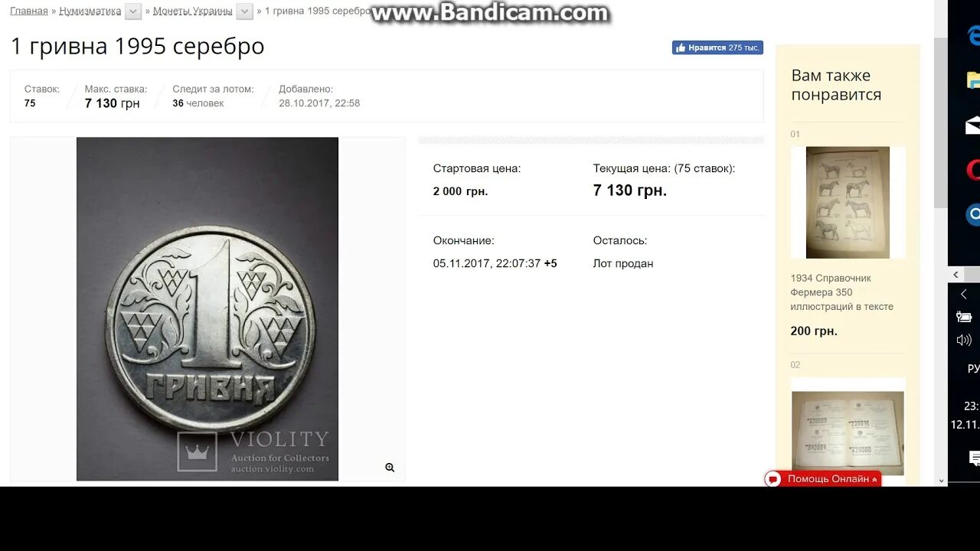Zoom the coin photo with magnifier icon

(x=390, y=467)
